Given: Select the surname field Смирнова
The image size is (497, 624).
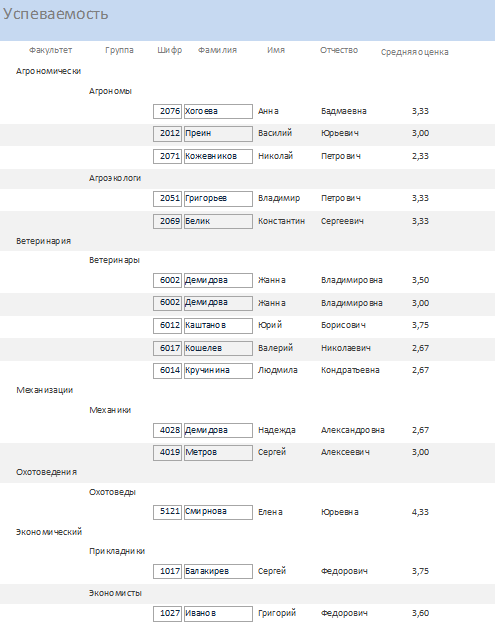Looking at the screenshot, I should coord(218,512).
